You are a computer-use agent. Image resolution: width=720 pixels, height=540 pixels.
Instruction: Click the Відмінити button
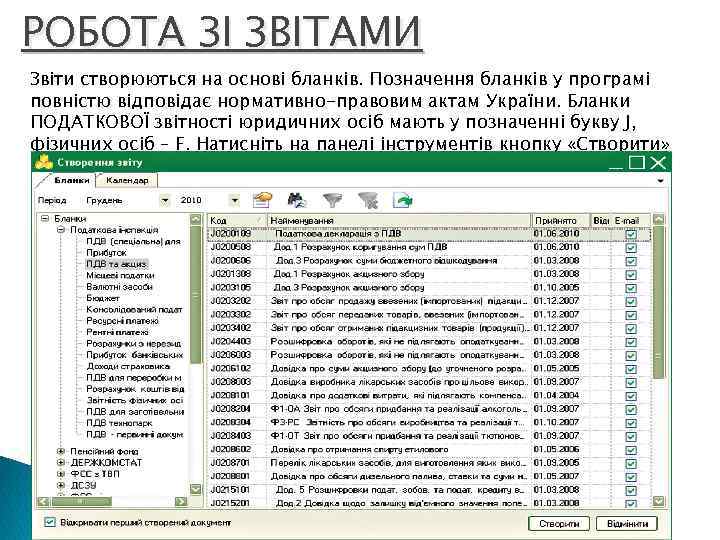pyautogui.click(x=627, y=523)
